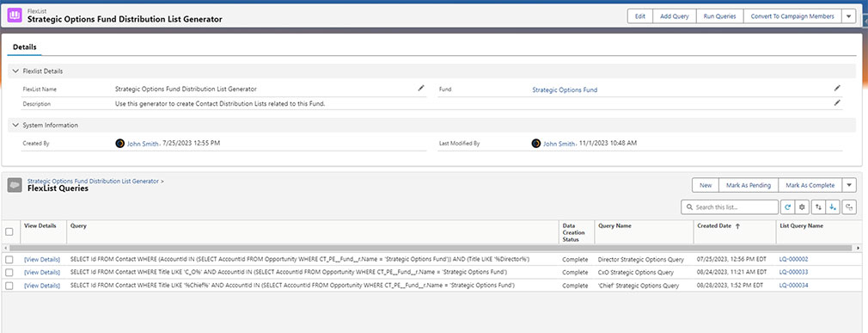Select all rows with header checkbox
Image resolution: width=868 pixels, height=333 pixels.
(x=9, y=231)
